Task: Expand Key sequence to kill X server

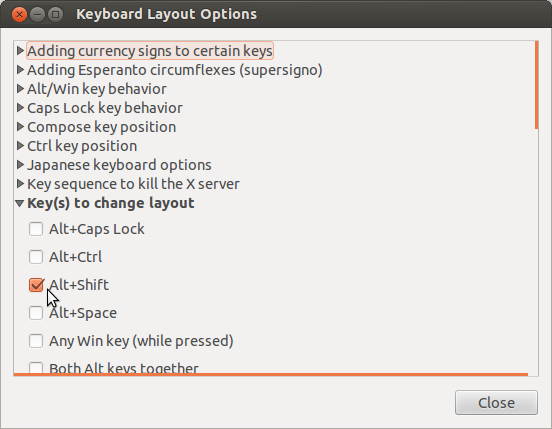Action: click(x=20, y=184)
